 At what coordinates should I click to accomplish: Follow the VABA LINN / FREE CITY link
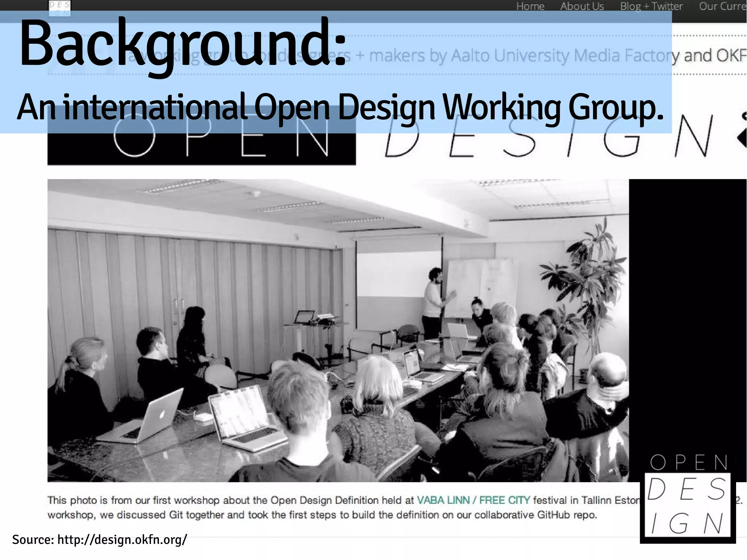click(473, 500)
